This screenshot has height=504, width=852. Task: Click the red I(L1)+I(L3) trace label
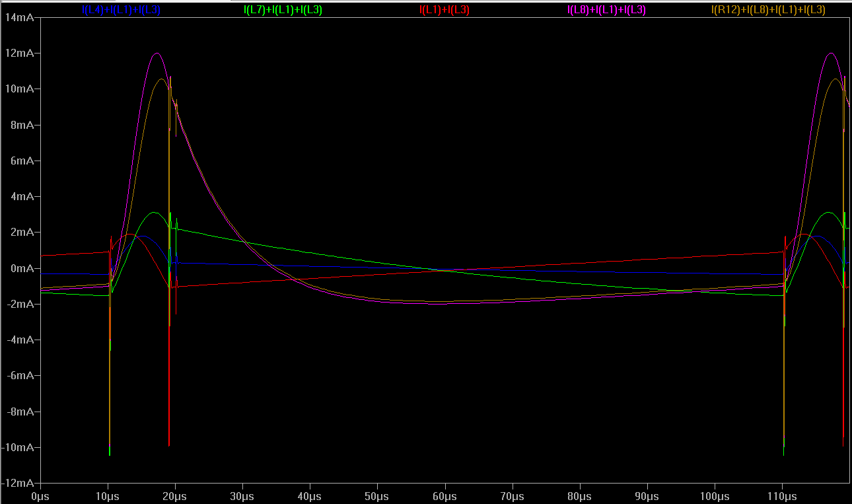(x=444, y=10)
